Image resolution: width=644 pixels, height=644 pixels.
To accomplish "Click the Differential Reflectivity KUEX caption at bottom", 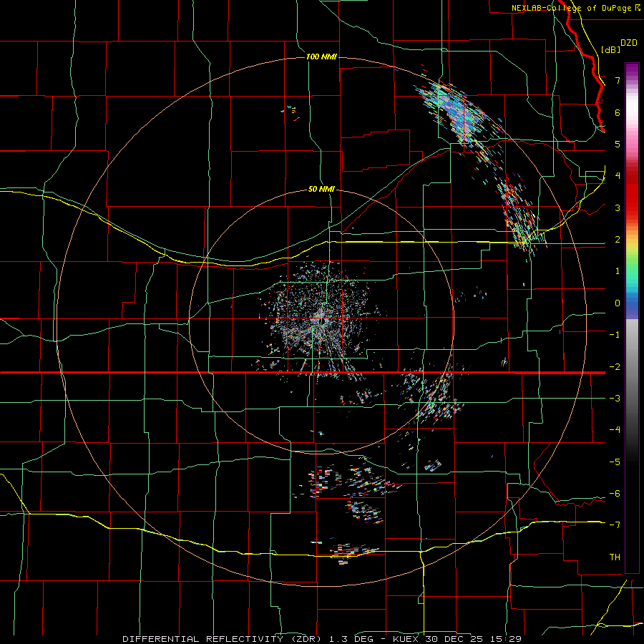I will (322, 639).
